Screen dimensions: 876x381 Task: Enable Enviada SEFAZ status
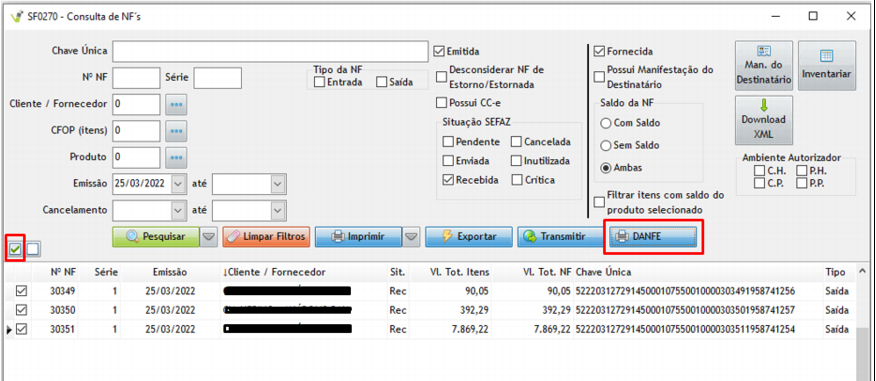pos(448,161)
